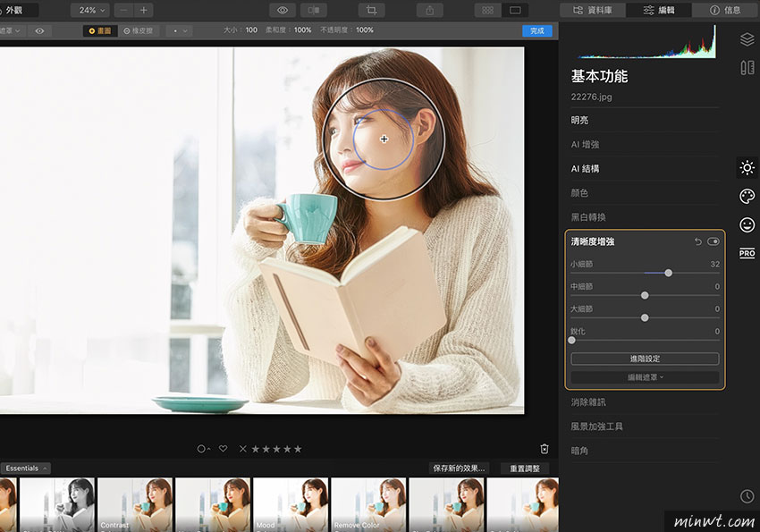Click the 銳化 slider handle
The width and height of the screenshot is (760, 532).
point(572,340)
